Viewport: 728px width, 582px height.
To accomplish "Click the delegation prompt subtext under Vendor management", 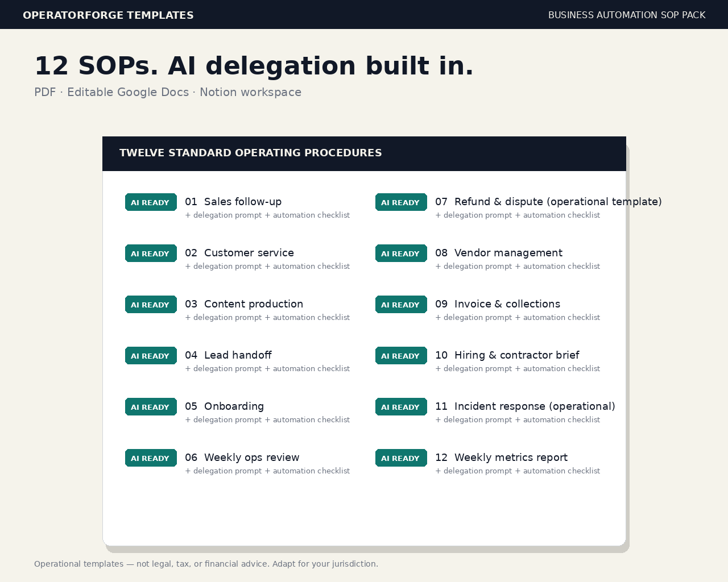I will pos(518,267).
